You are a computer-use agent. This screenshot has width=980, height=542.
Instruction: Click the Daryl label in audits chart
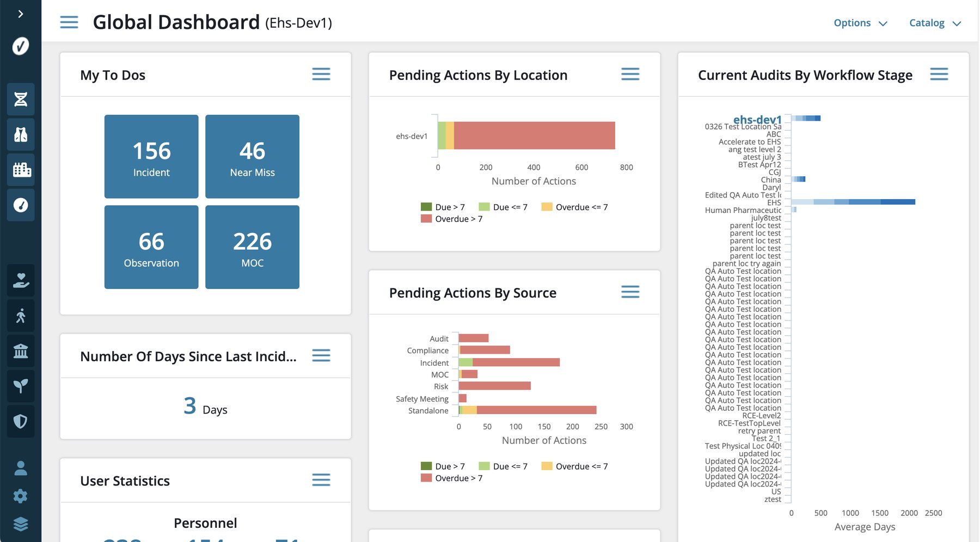click(771, 187)
